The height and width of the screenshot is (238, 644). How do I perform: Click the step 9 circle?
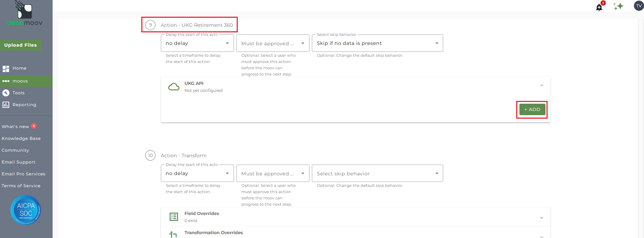click(x=150, y=25)
